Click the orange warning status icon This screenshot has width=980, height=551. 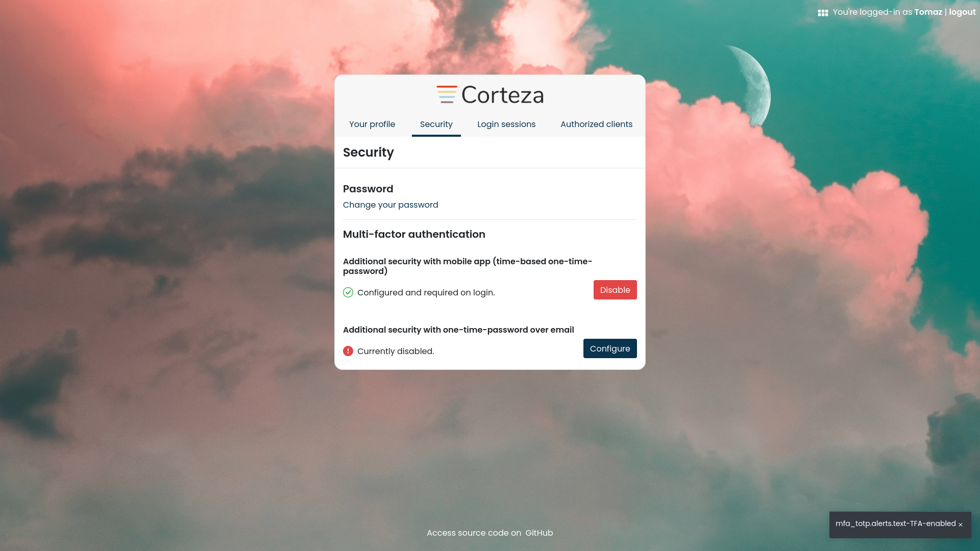[x=348, y=350]
